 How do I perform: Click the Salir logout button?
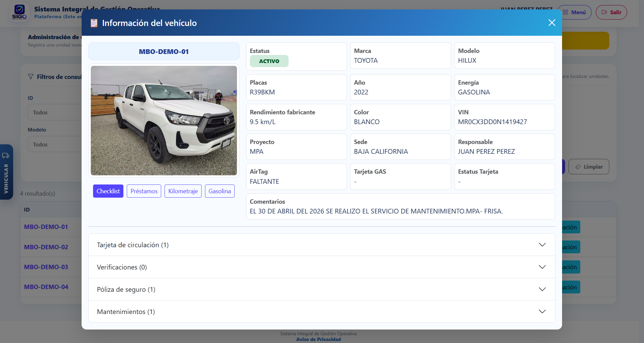point(611,12)
